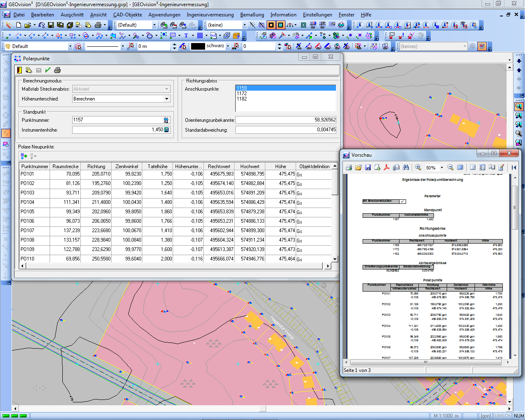The height and width of the screenshot is (420, 525).
Task: Open the Bearbeiten menu
Action: pos(42,15)
